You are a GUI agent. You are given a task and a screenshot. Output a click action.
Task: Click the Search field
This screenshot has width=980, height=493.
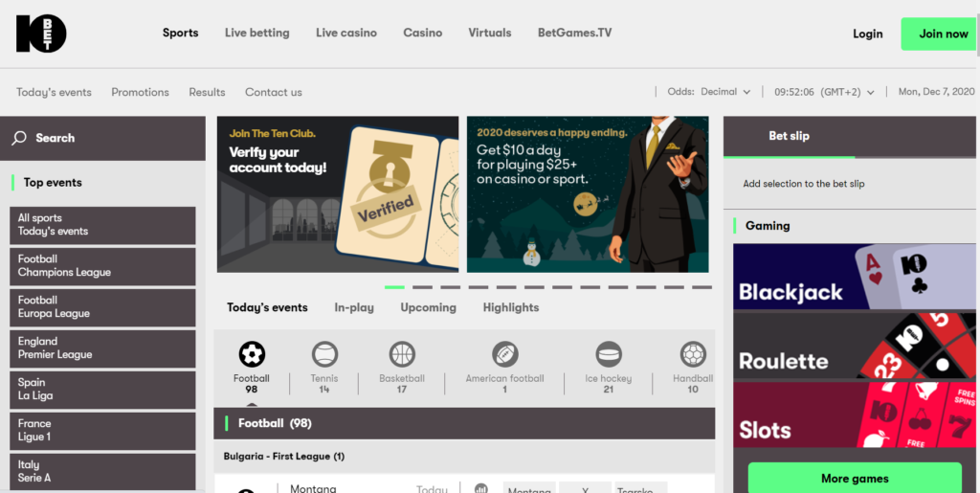(102, 138)
